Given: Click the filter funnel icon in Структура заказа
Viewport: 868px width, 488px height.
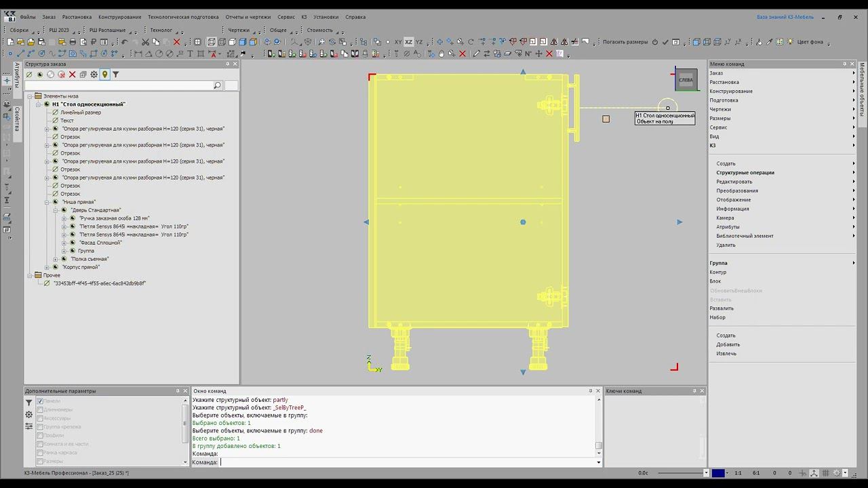Looking at the screenshot, I should coord(116,75).
